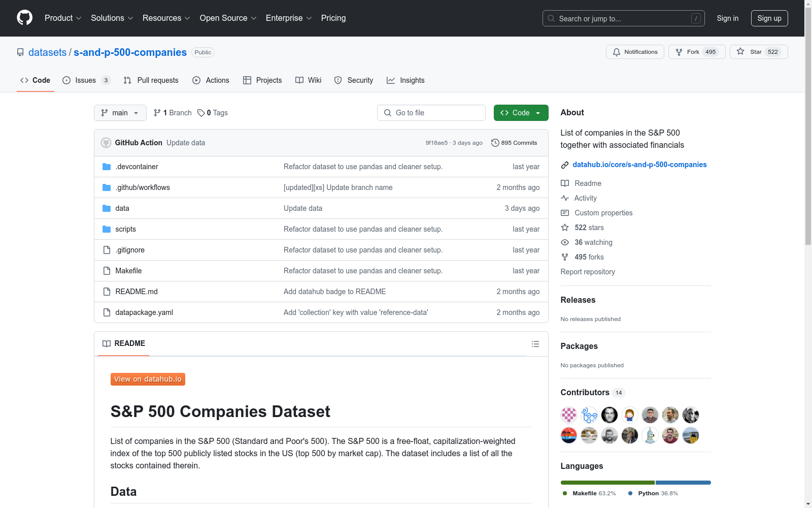812x508 pixels.
Task: Open the .devcontainer folder icon
Action: coord(107,167)
